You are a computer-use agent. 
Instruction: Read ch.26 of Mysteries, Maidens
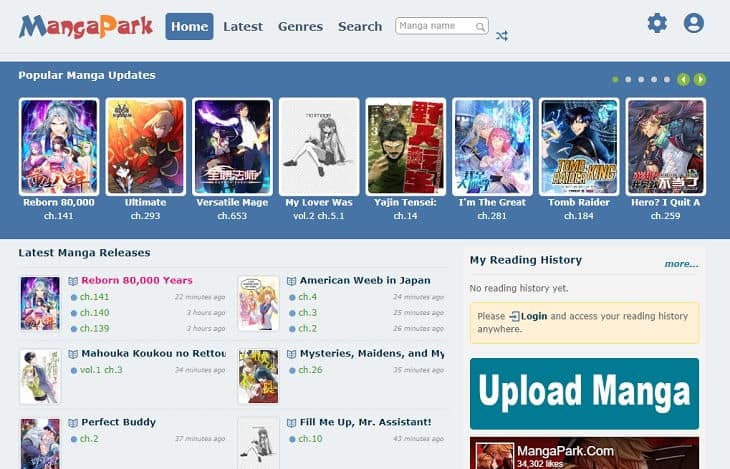[311, 370]
